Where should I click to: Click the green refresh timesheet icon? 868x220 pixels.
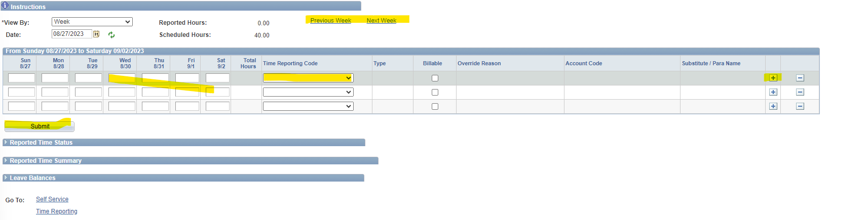pyautogui.click(x=111, y=35)
